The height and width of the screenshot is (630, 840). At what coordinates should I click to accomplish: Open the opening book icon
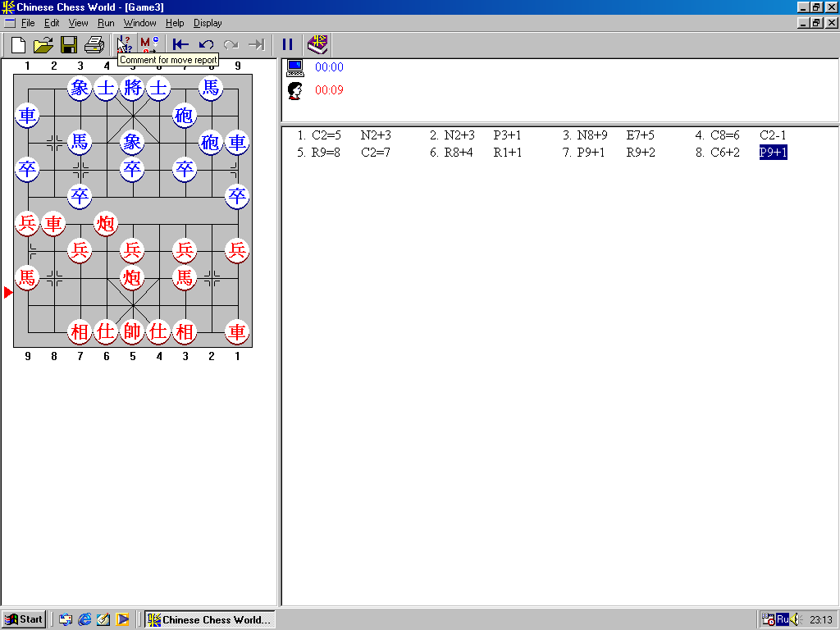coord(317,44)
